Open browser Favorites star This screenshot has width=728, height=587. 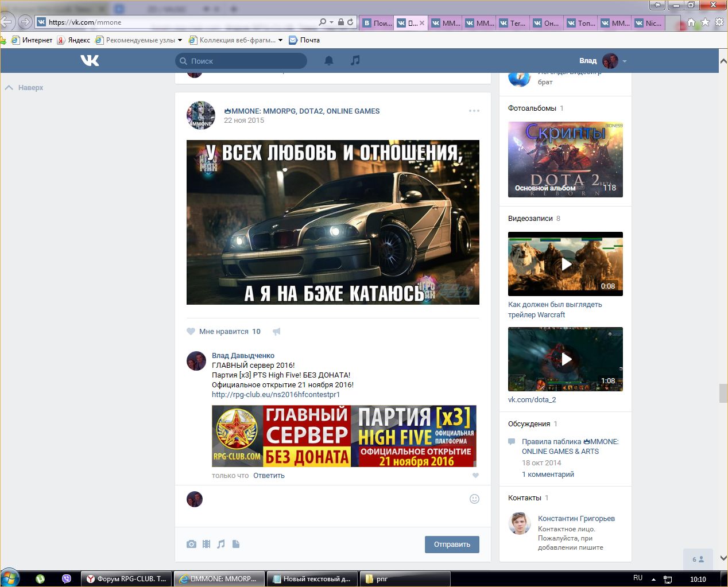tap(705, 22)
